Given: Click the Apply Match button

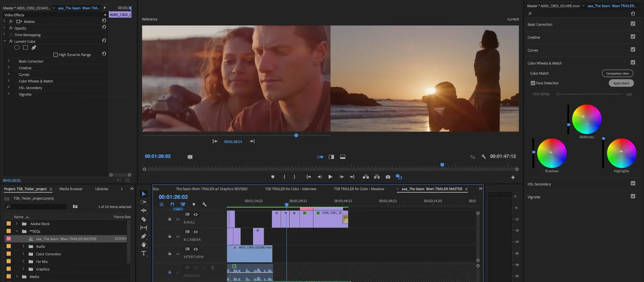Looking at the screenshot, I should [621, 83].
